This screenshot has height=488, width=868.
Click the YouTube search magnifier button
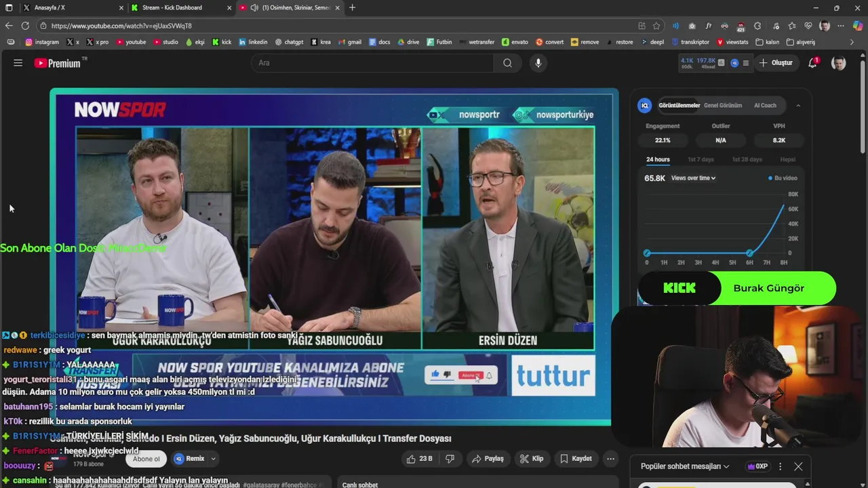pyautogui.click(x=507, y=63)
